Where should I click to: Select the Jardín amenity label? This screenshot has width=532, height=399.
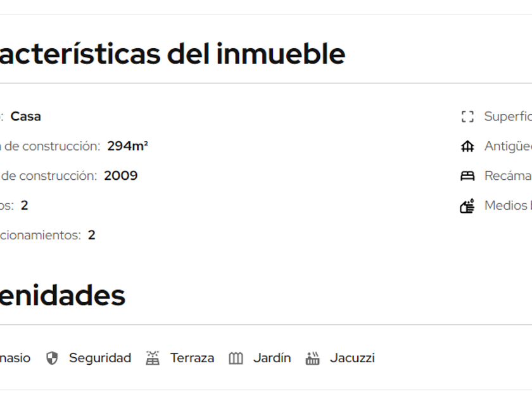click(x=272, y=358)
